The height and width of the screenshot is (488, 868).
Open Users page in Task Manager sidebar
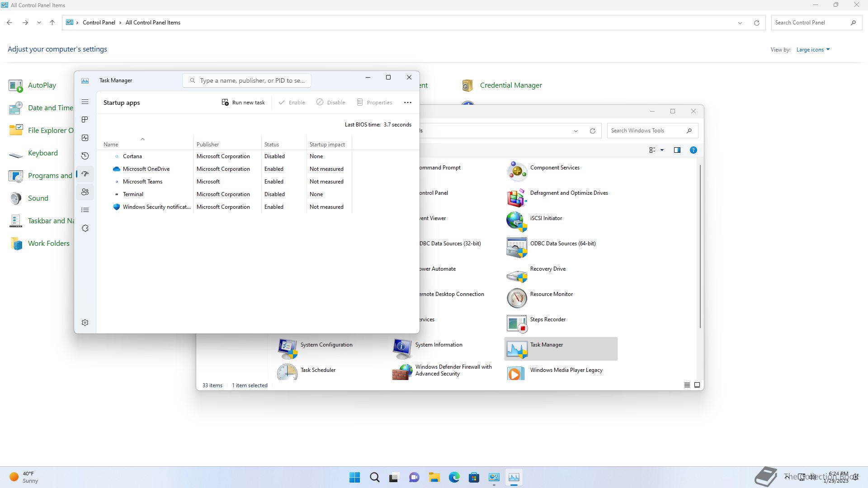pyautogui.click(x=85, y=192)
